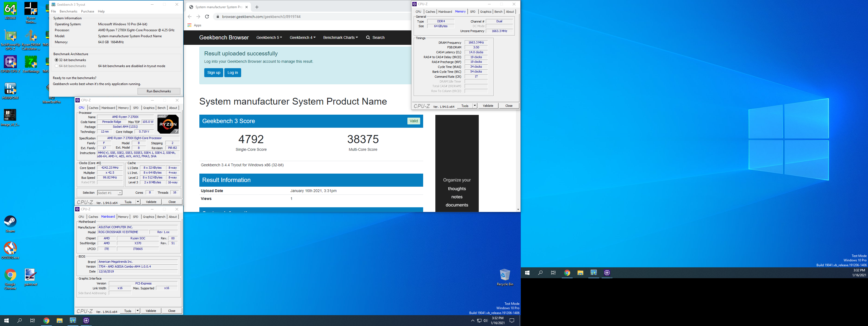Open the ZenTimings desktop icon
The height and width of the screenshot is (326, 868).
(31, 64)
